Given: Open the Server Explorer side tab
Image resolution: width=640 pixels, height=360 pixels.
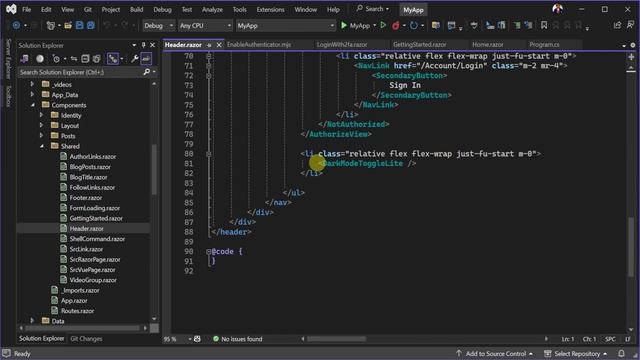Looking at the screenshot, I should click(x=8, y=58).
